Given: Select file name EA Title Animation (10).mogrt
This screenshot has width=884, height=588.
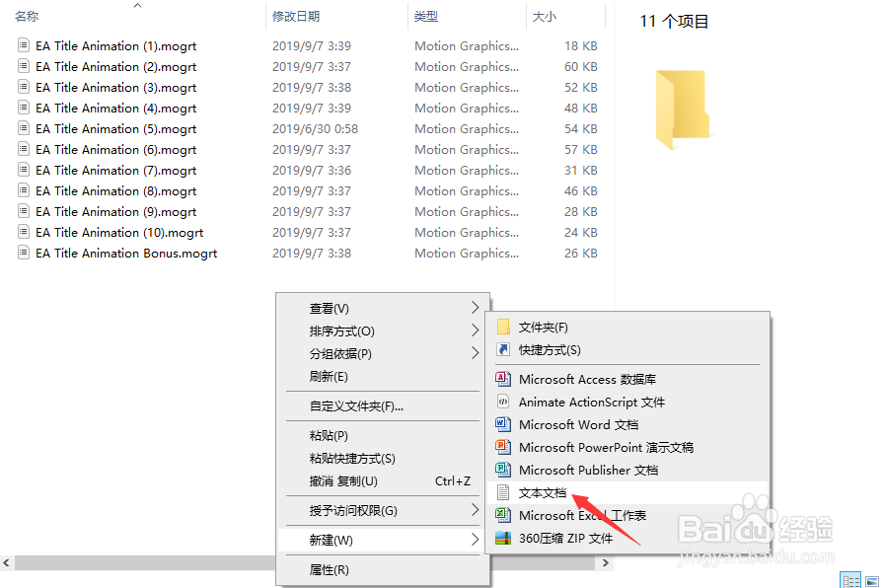Looking at the screenshot, I should 119,232.
